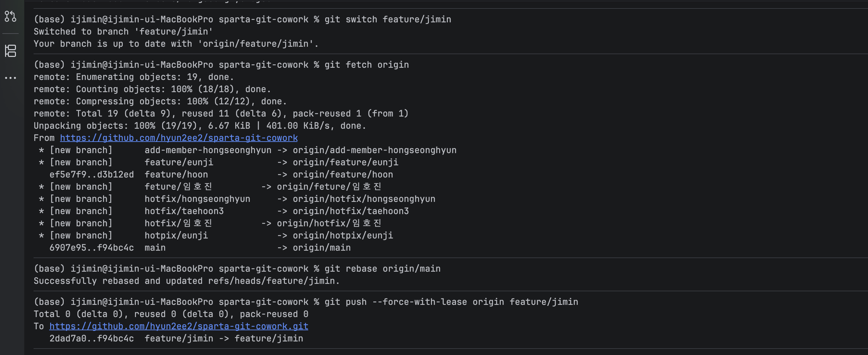868x355 pixels.
Task: Click the git push --force-with-lease command line
Action: click(x=451, y=302)
